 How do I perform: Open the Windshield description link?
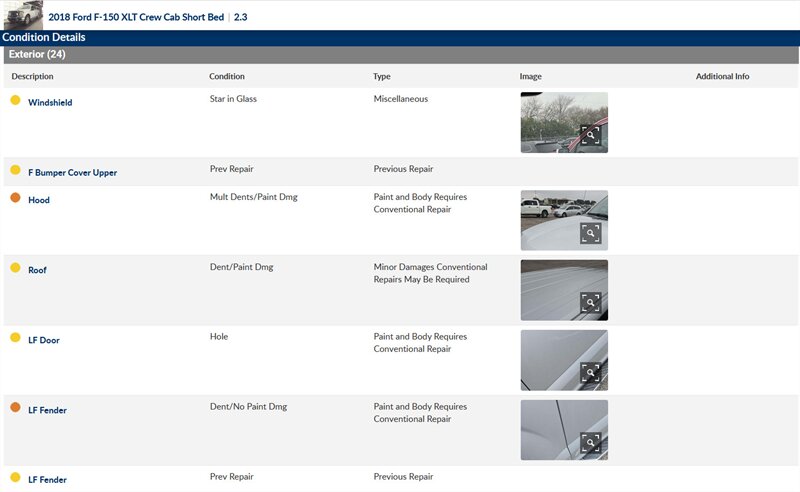(x=50, y=103)
